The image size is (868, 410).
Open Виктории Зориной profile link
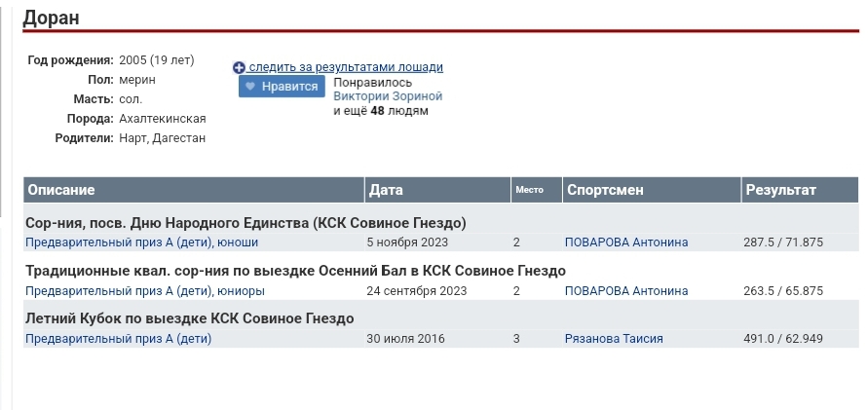tap(388, 96)
